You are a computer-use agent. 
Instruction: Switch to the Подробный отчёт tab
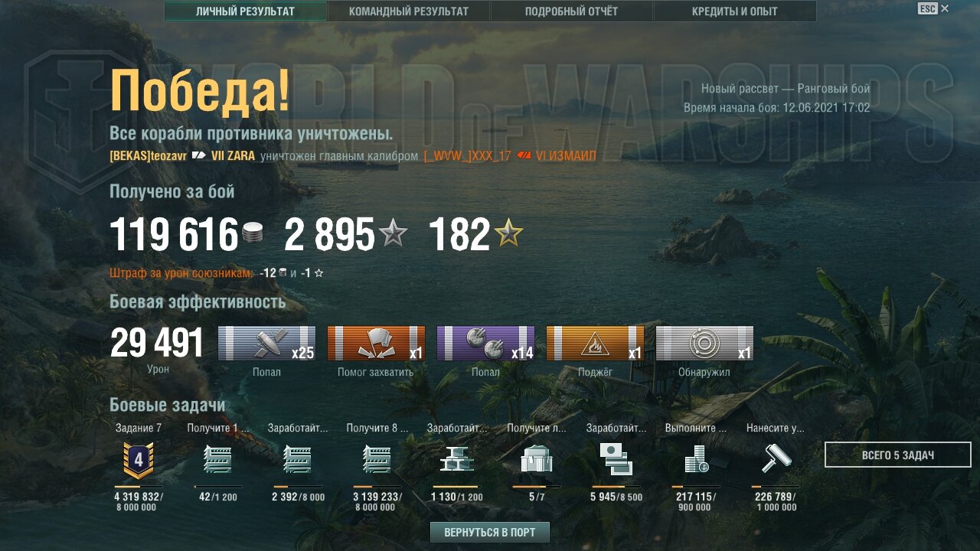point(571,11)
